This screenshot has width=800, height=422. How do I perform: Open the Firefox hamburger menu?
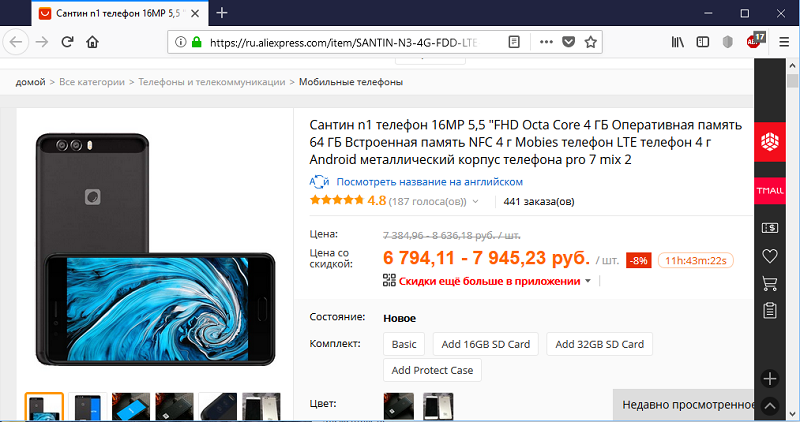784,42
